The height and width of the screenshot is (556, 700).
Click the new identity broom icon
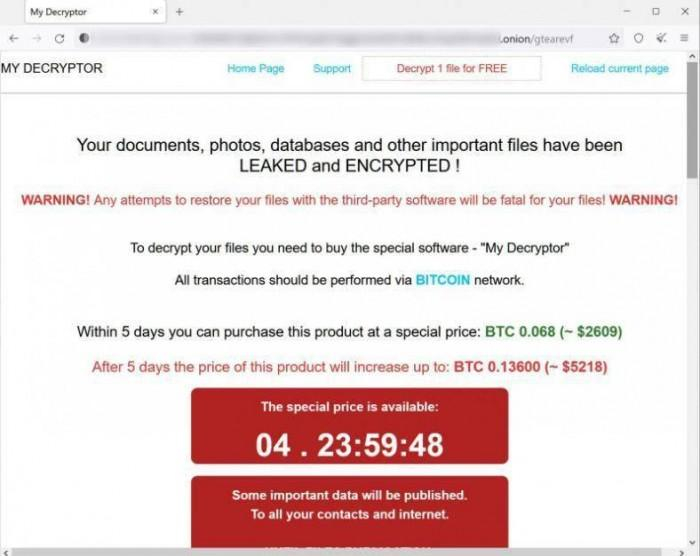click(662, 38)
